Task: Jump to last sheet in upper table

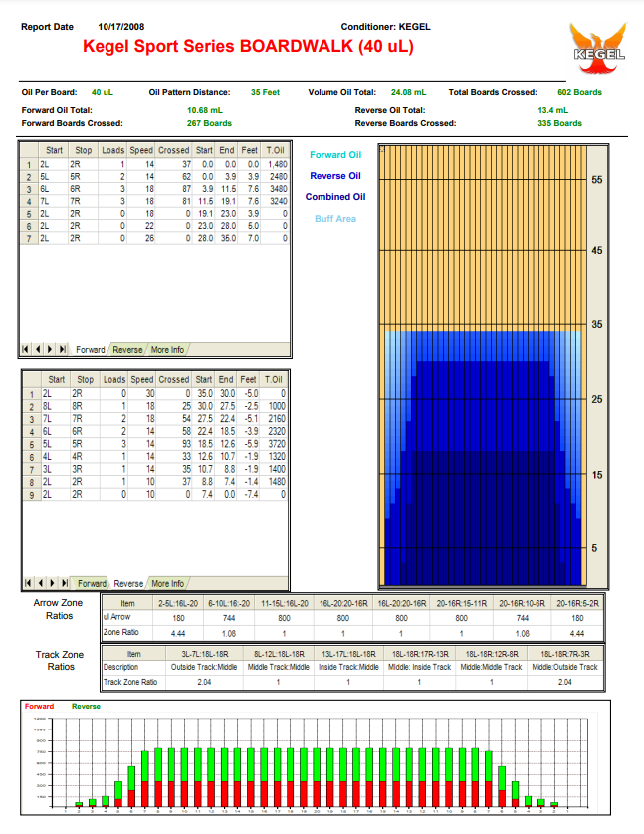Action: 63,350
